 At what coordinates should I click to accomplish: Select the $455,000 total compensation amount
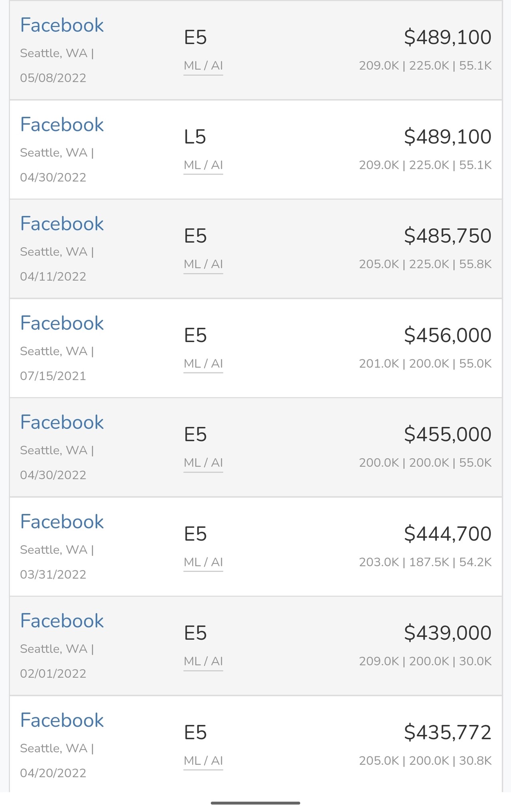click(448, 434)
